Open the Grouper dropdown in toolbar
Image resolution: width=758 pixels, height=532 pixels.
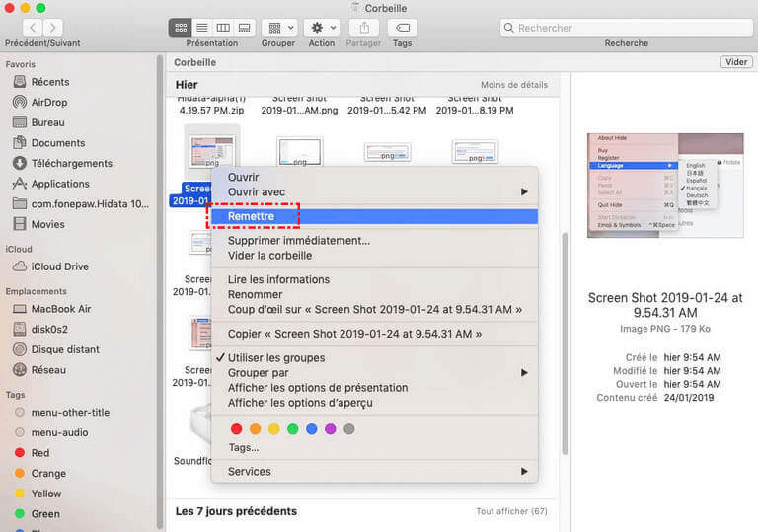(277, 28)
